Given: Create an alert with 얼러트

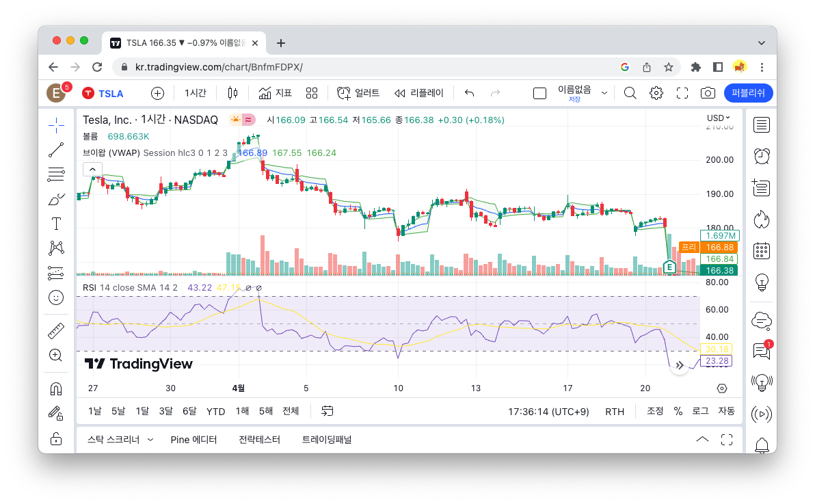Looking at the screenshot, I should click(x=358, y=93).
